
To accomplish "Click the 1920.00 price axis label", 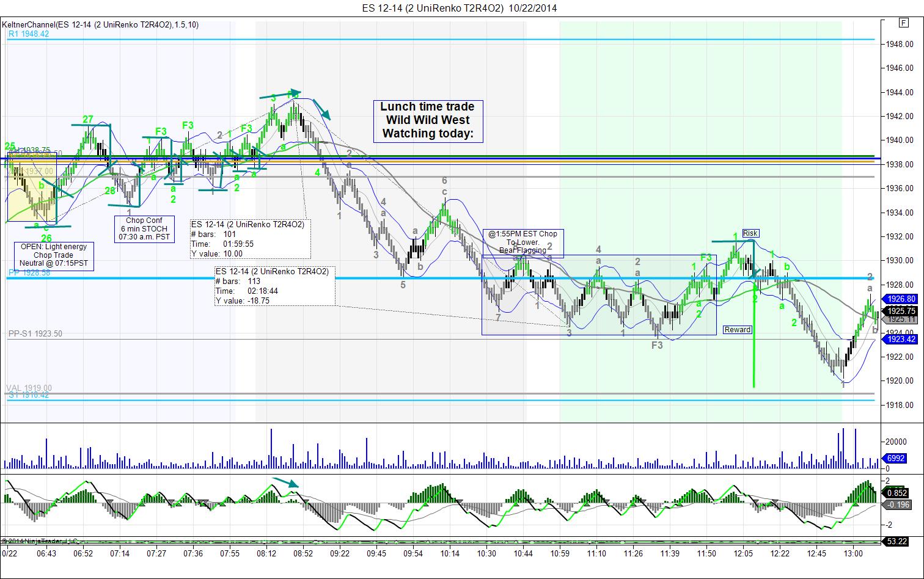I will [901, 381].
